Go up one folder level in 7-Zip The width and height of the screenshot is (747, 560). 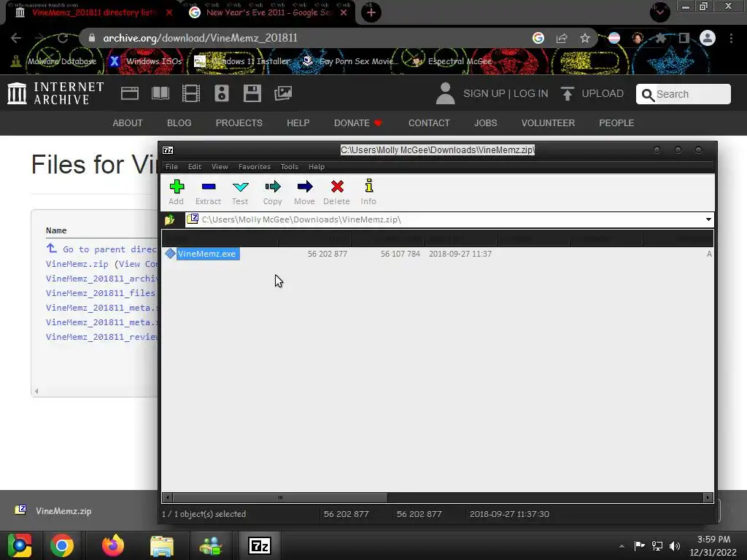point(169,219)
